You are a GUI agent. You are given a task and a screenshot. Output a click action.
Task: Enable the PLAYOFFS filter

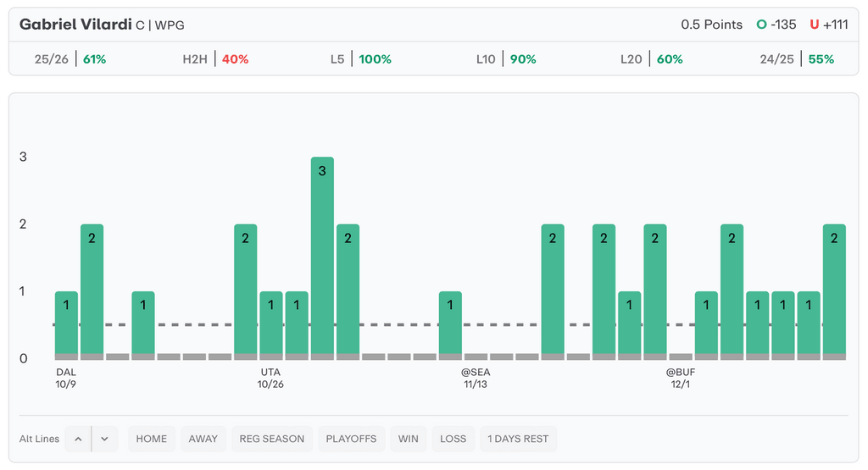click(351, 439)
